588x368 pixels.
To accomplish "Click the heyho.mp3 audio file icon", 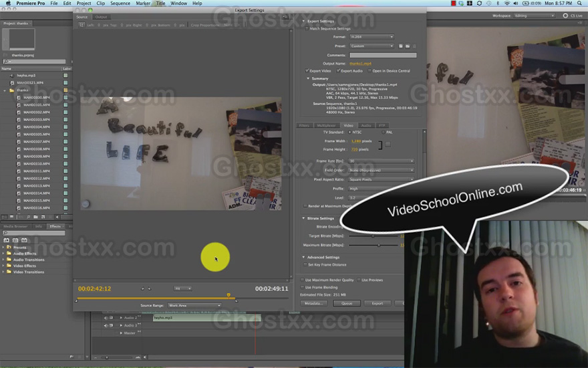I will [11, 76].
